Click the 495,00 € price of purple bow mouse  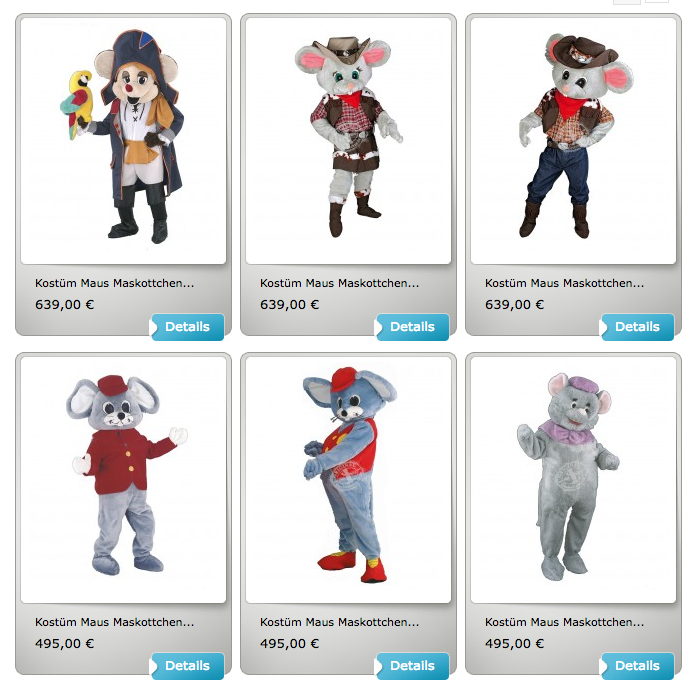514,644
